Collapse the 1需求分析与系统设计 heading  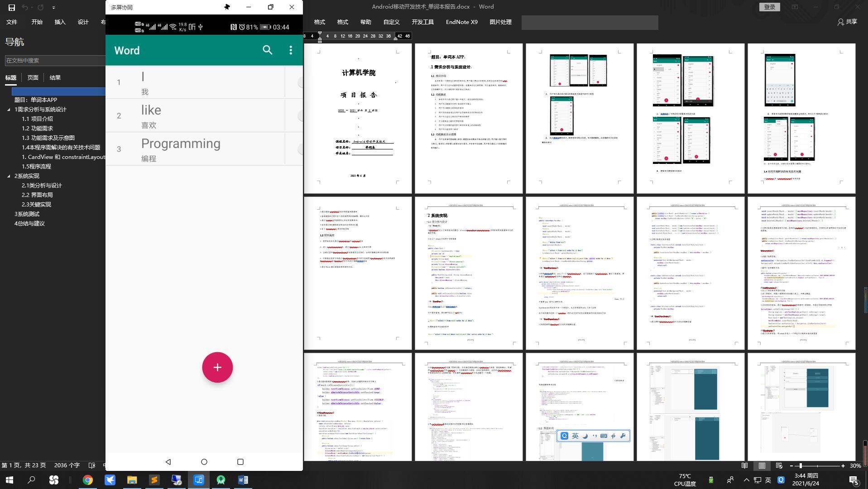coord(9,110)
